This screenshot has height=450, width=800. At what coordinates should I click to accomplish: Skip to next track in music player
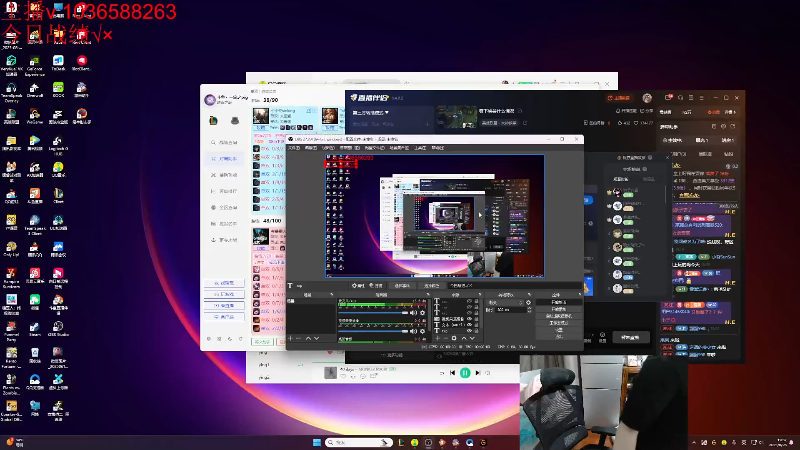(478, 373)
